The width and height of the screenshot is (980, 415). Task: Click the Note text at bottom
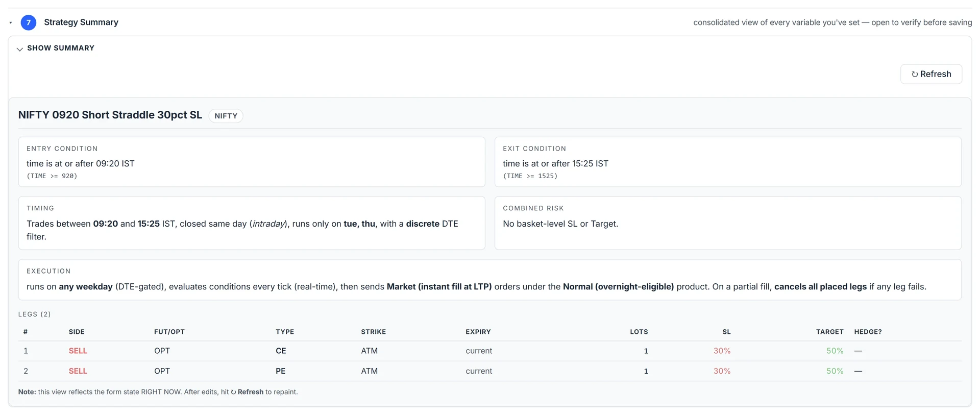(158, 392)
